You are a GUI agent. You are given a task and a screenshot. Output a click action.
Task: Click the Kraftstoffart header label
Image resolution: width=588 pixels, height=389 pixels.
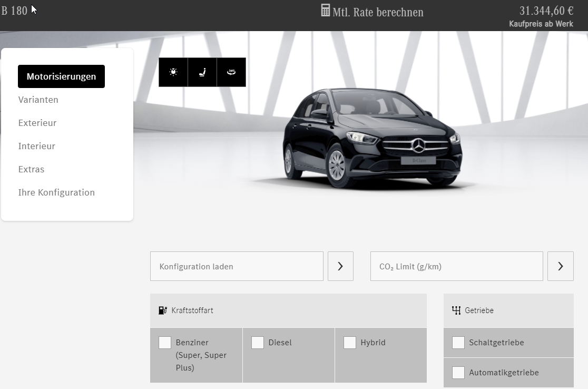[192, 310]
